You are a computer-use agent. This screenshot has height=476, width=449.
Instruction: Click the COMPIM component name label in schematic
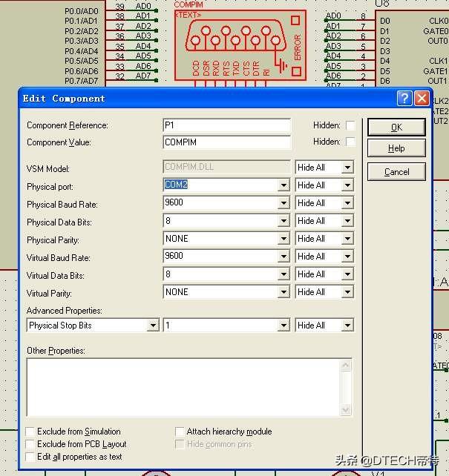tap(189, 4)
